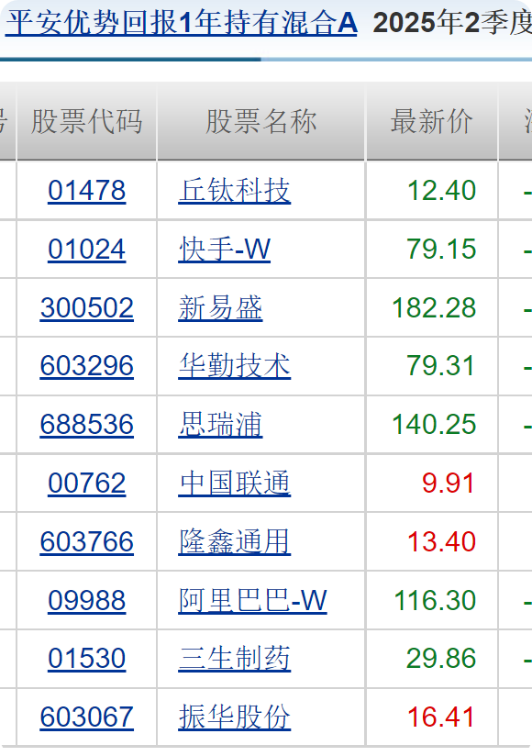Open the 思瑞浦 stock link
Screen dimensions: 532x756
tap(220, 424)
